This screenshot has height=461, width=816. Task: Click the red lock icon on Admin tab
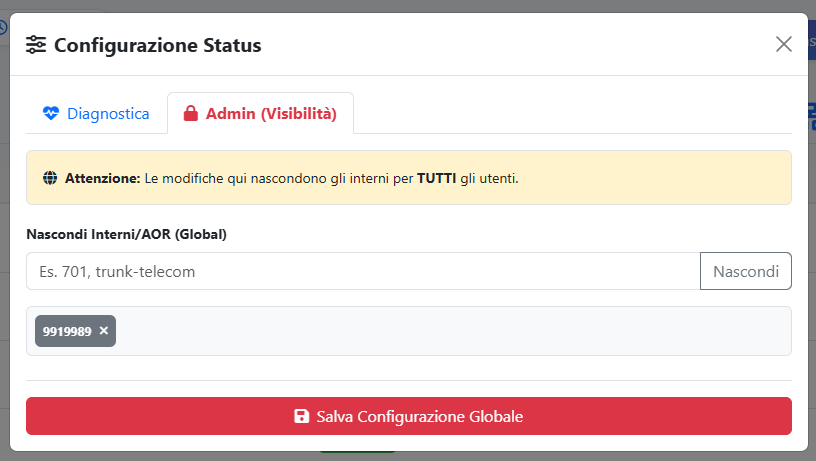pos(190,114)
